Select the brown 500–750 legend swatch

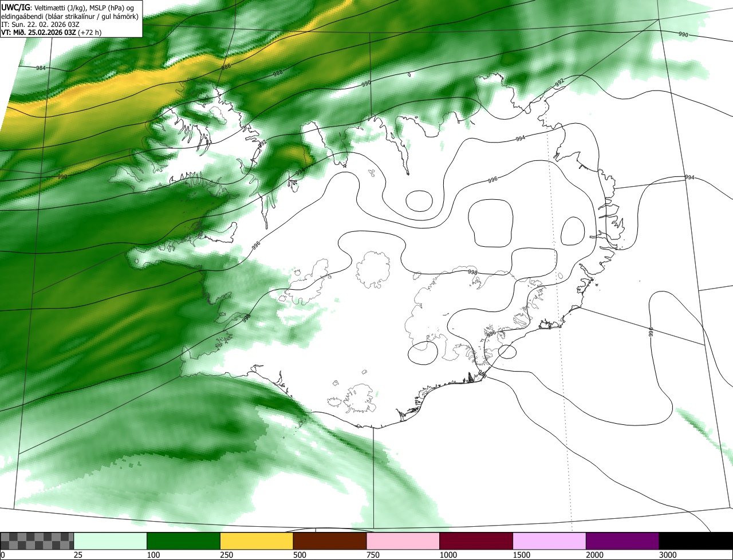[x=330, y=541]
